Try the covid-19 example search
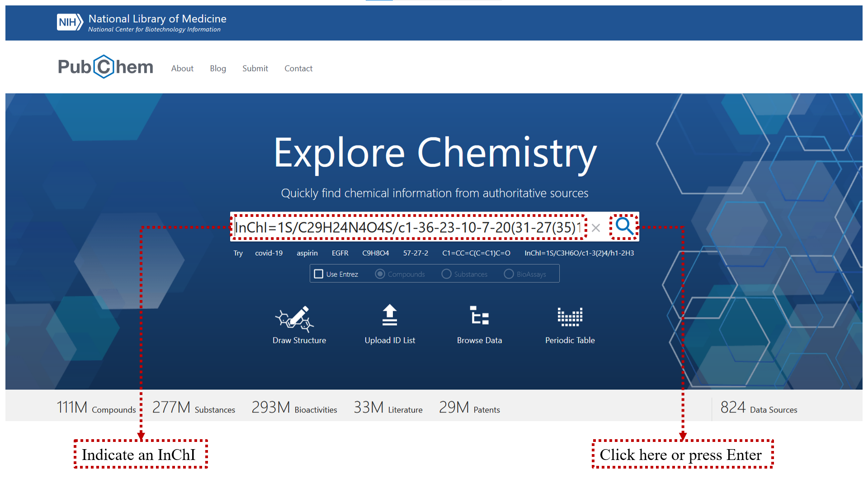This screenshot has width=868, height=488. tap(269, 253)
